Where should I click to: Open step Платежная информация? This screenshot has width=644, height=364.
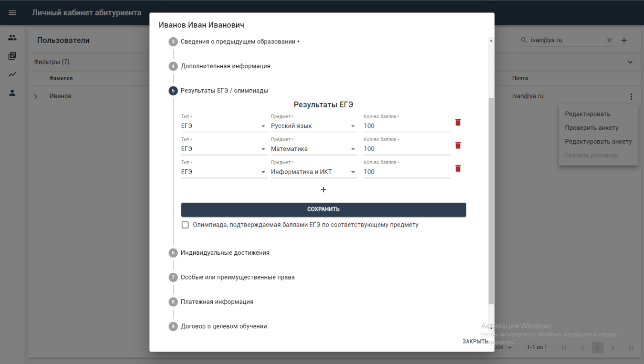tap(217, 302)
